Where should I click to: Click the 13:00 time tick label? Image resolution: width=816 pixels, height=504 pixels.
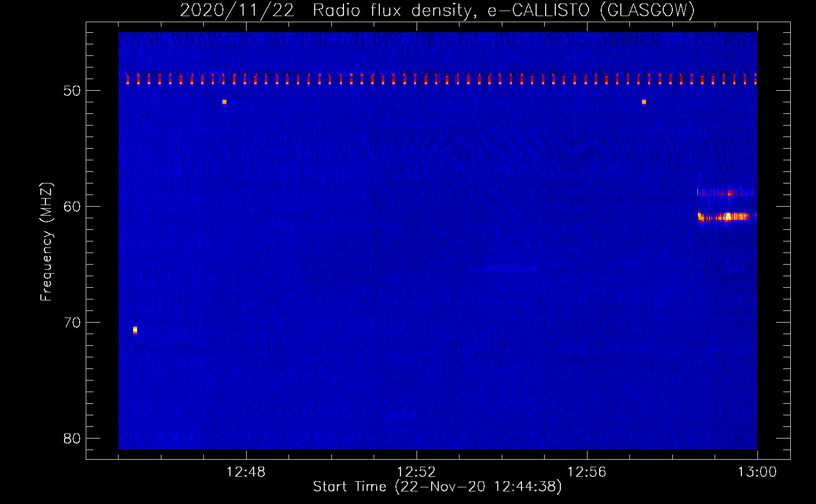757,472
